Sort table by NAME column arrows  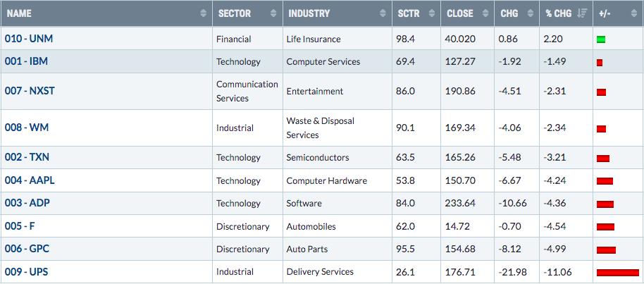tap(204, 13)
